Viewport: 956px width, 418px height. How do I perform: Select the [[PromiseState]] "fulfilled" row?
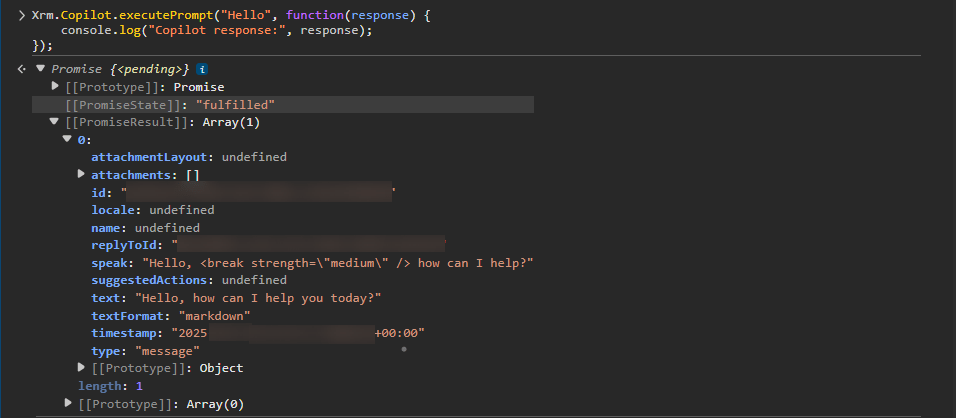(x=170, y=104)
